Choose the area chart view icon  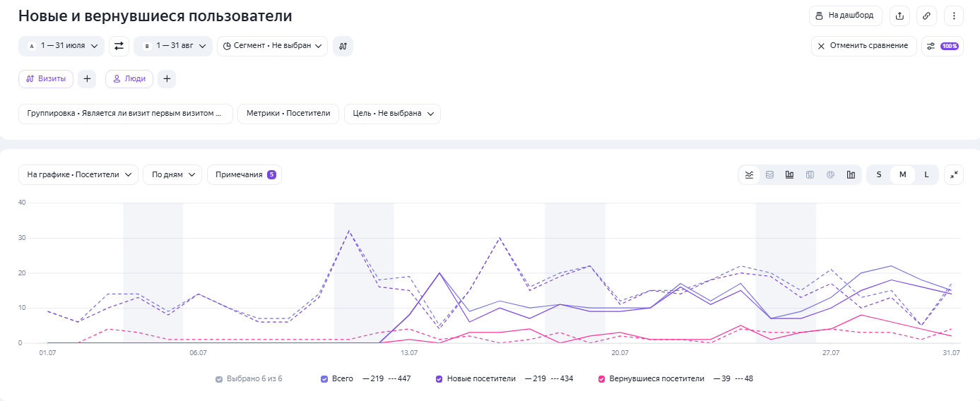tap(769, 175)
